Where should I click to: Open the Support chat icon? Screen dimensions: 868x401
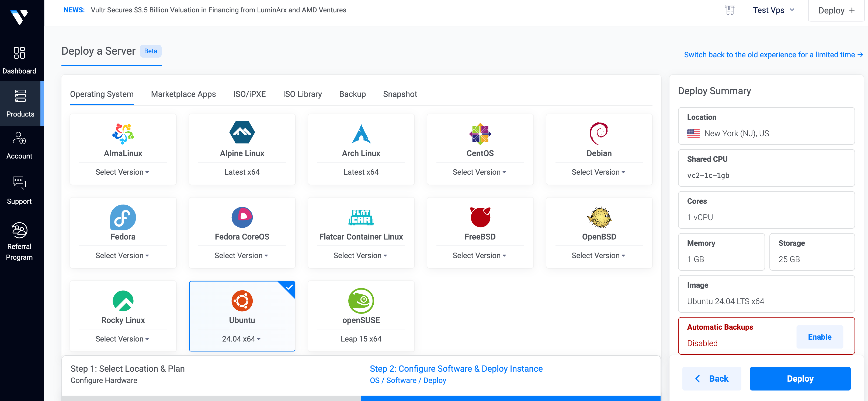coord(19,183)
